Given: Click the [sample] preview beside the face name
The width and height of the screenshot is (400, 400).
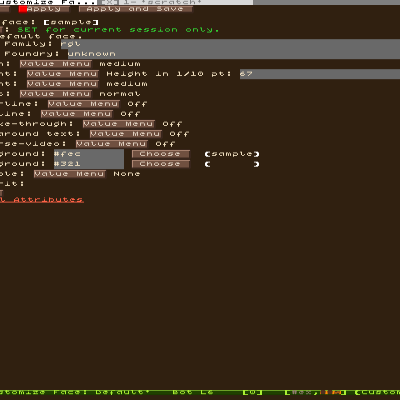Looking at the screenshot, I should pyautogui.click(x=72, y=22).
